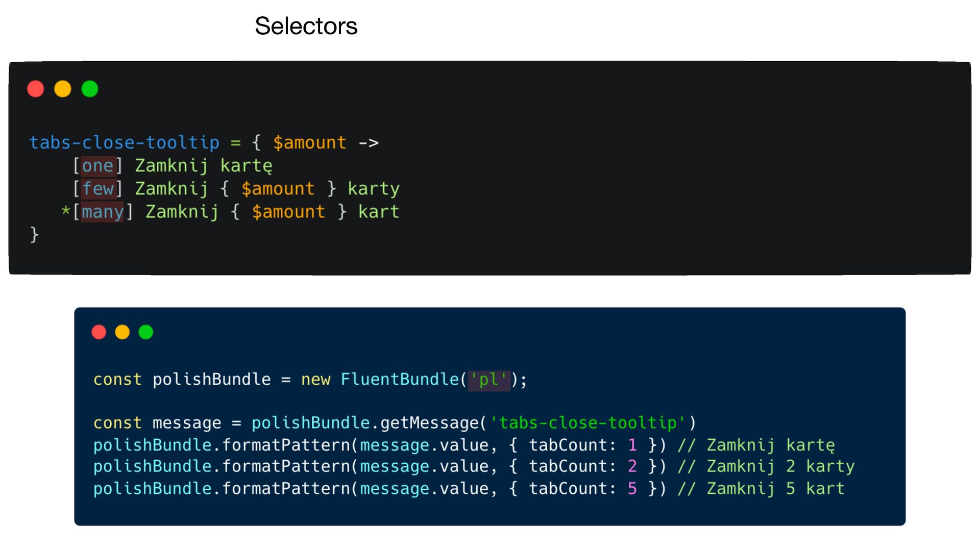
Task: Click the Selectors slide title
Action: tap(306, 26)
